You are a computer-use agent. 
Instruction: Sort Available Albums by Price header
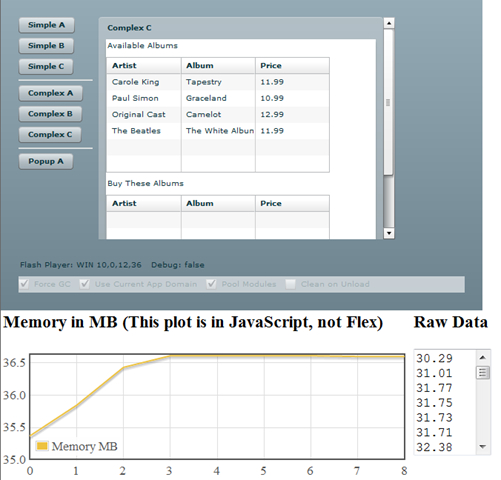click(x=292, y=66)
